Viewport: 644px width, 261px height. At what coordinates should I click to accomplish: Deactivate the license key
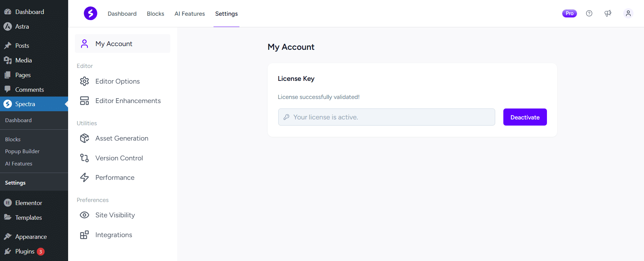point(525,117)
